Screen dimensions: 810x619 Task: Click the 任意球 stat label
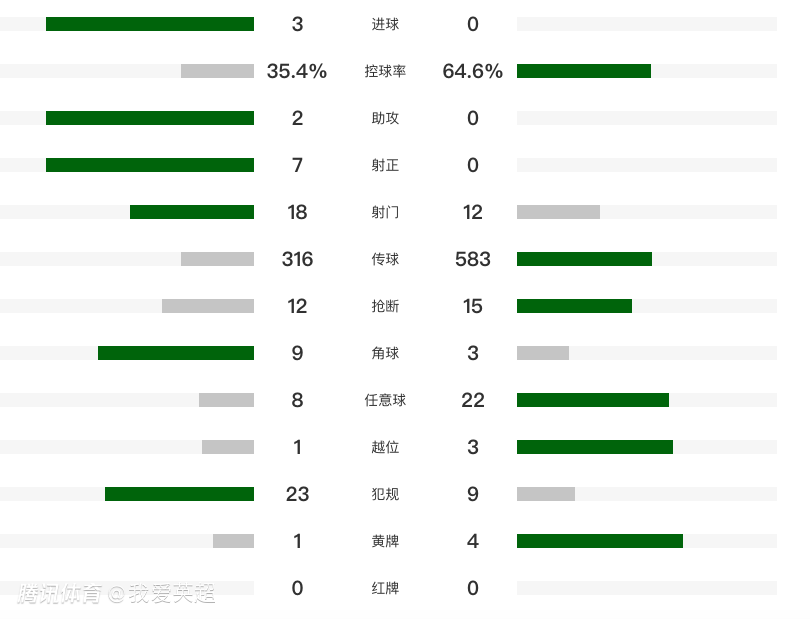(385, 400)
